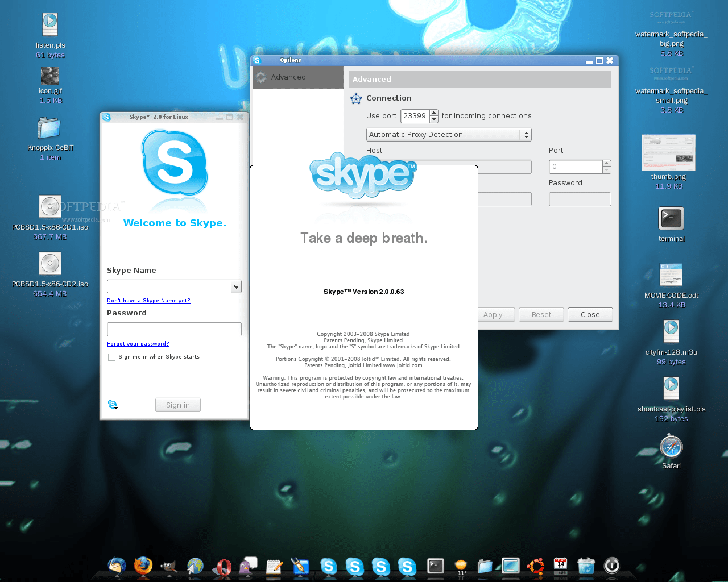
Task: Launch Firefox from the dock
Action: [x=143, y=566]
